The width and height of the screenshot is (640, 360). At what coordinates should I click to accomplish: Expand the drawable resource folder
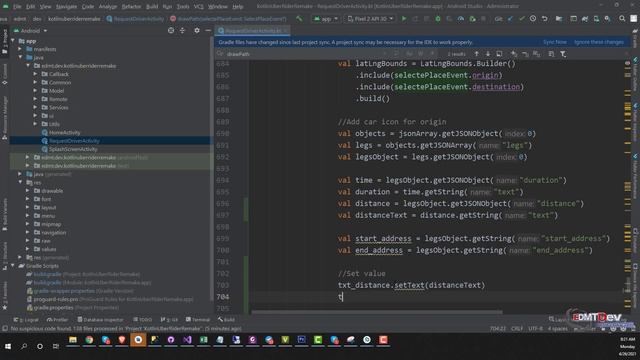28,191
